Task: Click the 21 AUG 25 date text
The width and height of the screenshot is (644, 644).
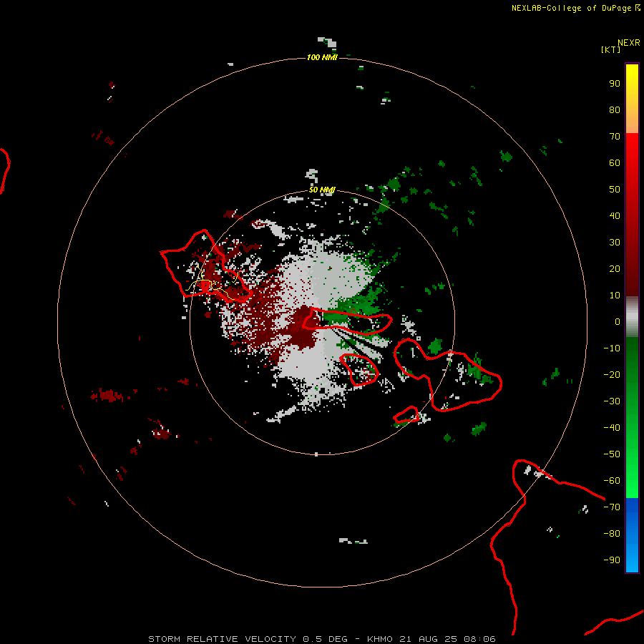Action: 429,639
